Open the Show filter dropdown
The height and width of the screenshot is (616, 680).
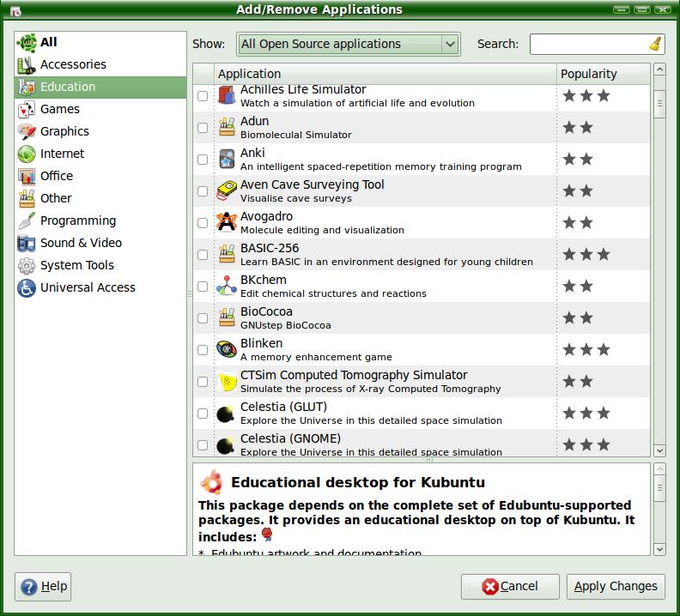pos(348,44)
